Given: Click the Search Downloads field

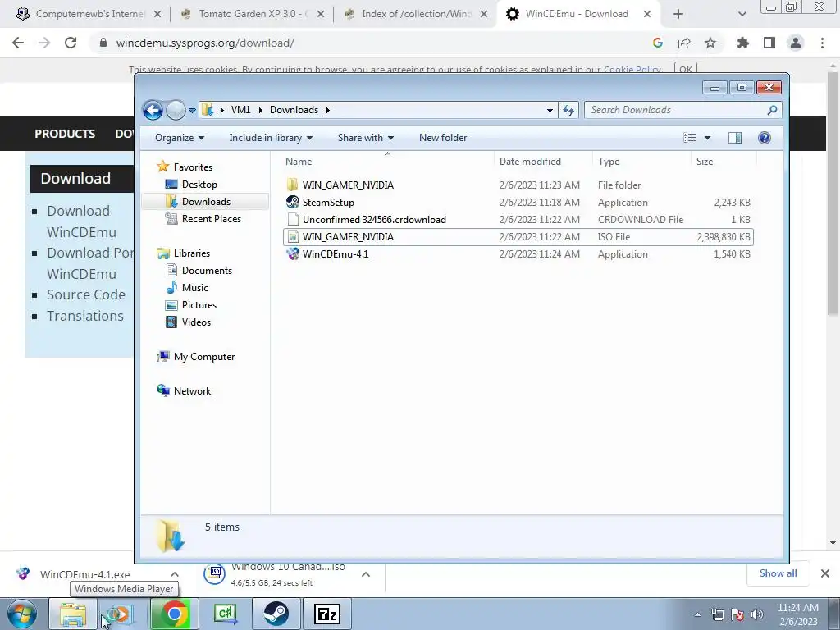Looking at the screenshot, I should 682,110.
